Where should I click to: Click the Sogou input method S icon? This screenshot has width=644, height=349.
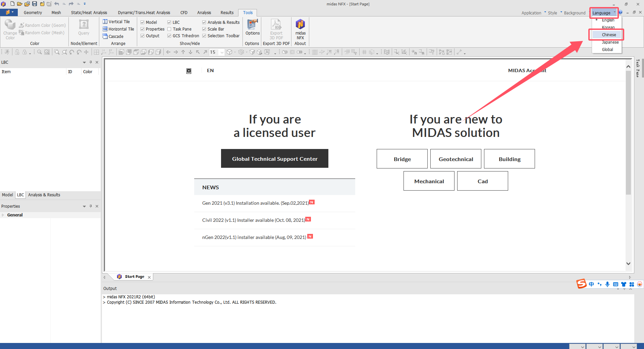581,284
